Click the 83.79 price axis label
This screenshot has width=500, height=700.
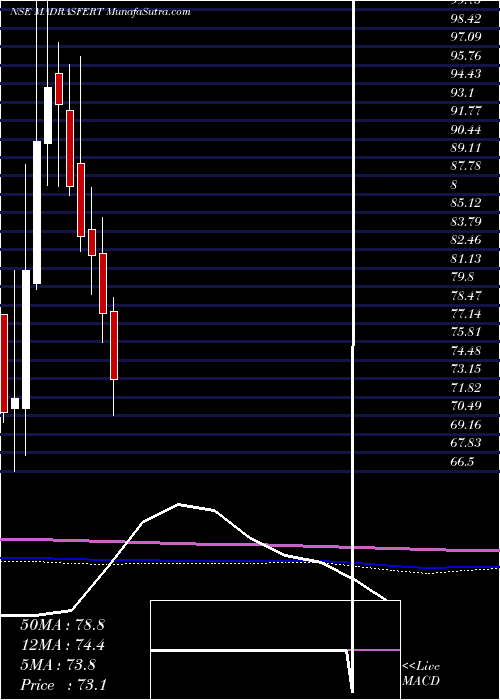pyautogui.click(x=466, y=221)
